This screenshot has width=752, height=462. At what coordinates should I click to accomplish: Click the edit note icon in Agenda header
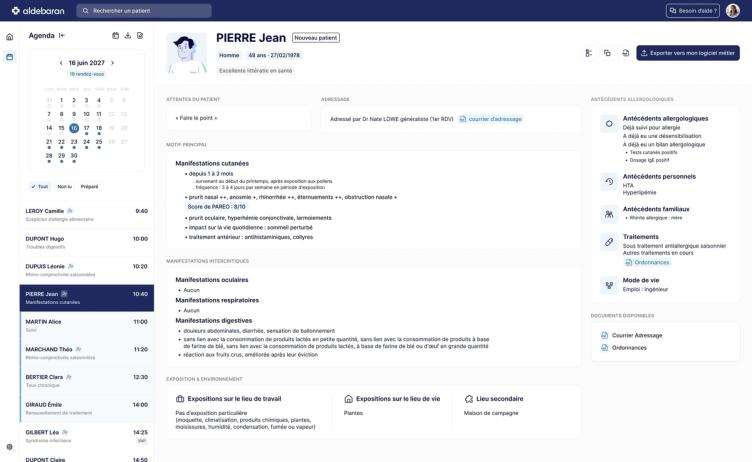point(140,36)
